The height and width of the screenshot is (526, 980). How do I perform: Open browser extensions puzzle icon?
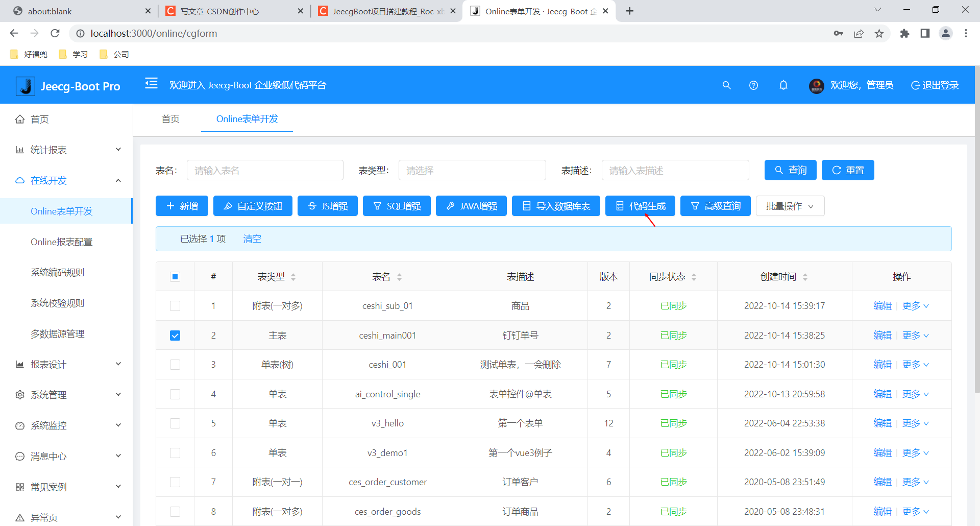click(904, 34)
